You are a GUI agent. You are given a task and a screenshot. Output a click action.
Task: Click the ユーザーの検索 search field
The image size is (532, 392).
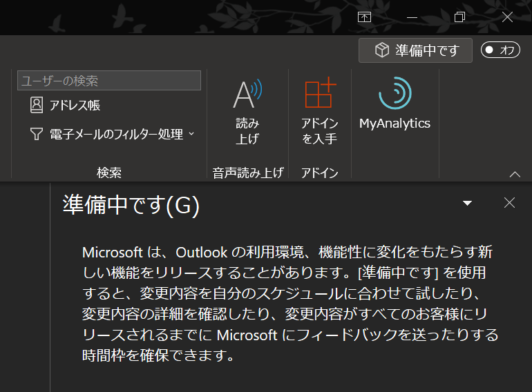pos(109,81)
